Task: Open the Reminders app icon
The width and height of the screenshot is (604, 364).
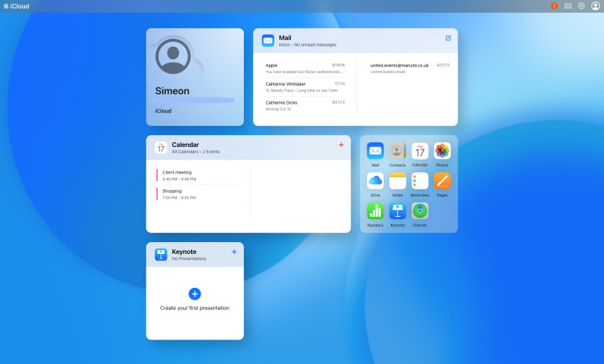Action: [x=420, y=181]
